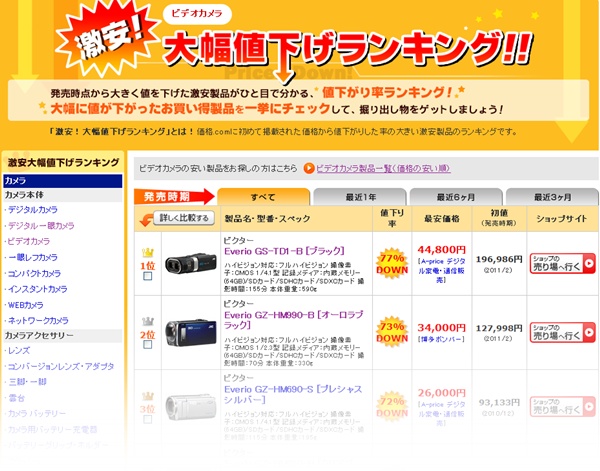This screenshot has height=471, width=600.
Task: Open コンバージョンレンズ・アダプタ in sidebar
Action: coord(61,367)
